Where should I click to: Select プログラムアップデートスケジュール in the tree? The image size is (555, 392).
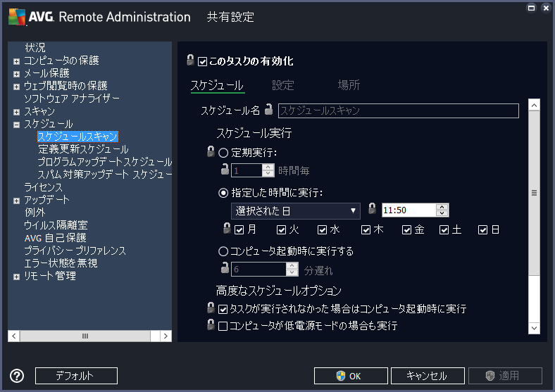tap(105, 162)
